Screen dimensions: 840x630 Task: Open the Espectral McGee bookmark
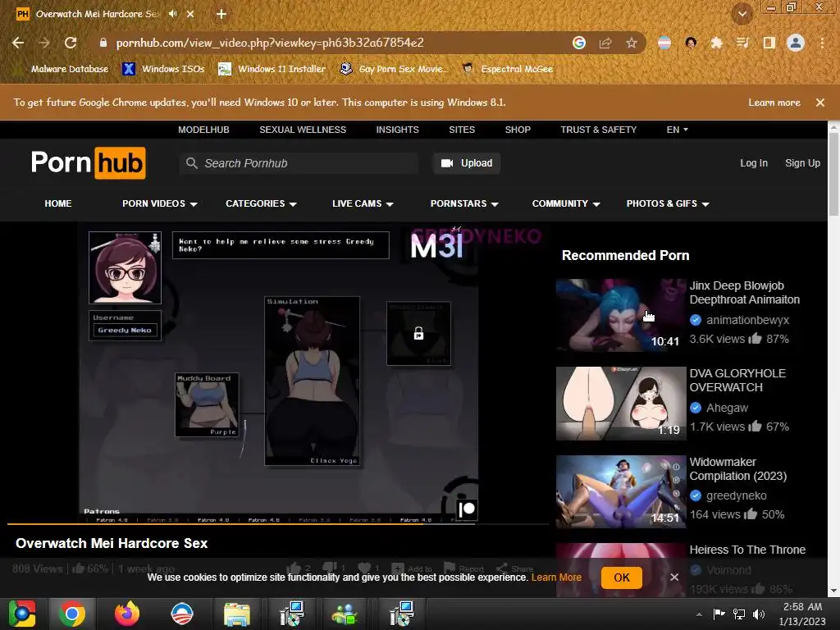(507, 69)
